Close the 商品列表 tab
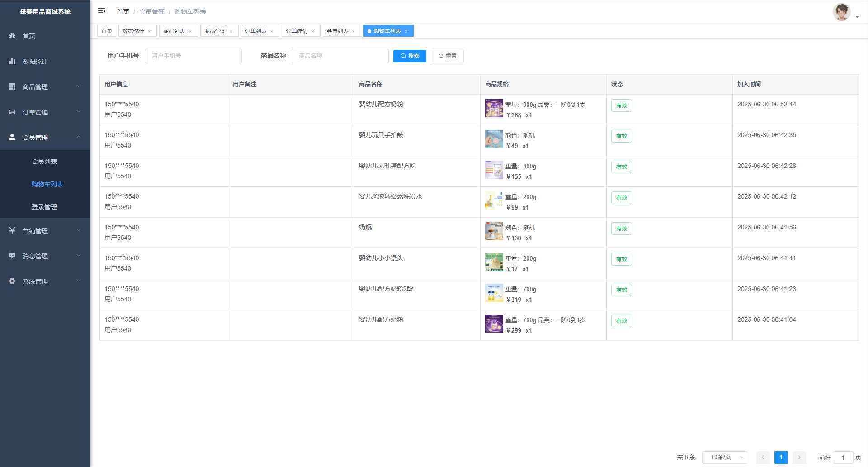Viewport: 868px width, 467px height. [x=190, y=31]
